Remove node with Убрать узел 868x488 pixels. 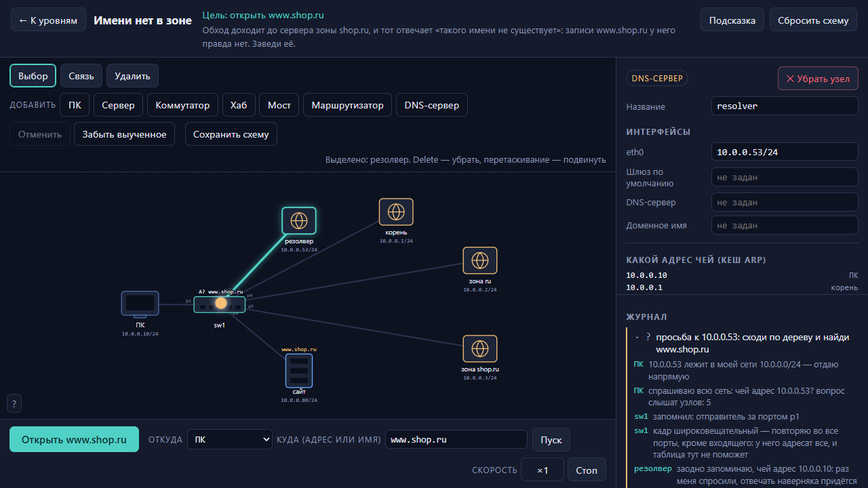(818, 79)
